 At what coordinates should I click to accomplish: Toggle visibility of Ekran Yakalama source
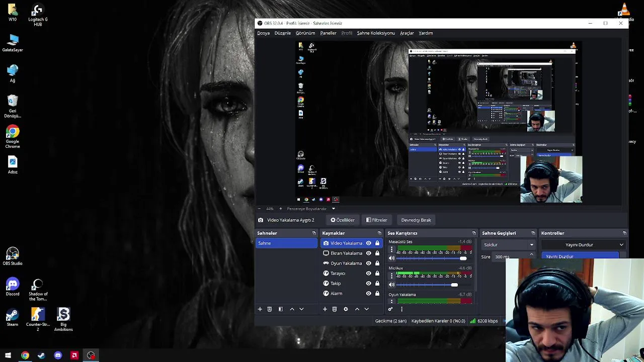[x=368, y=253]
